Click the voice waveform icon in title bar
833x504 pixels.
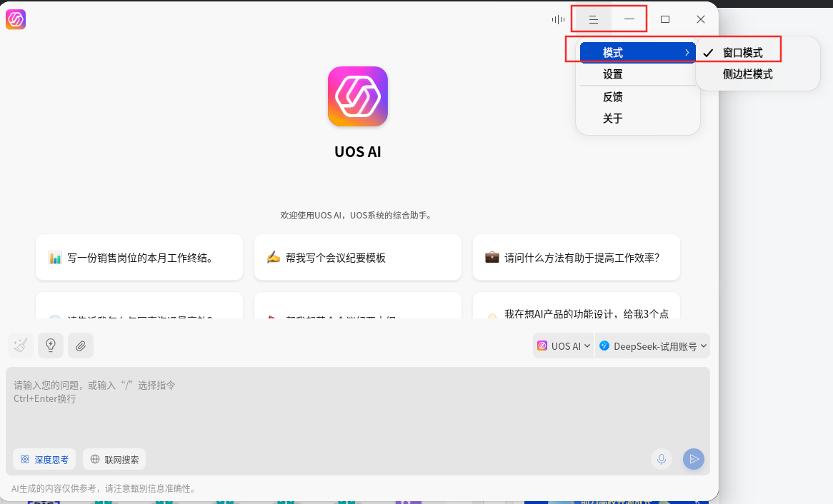(558, 20)
